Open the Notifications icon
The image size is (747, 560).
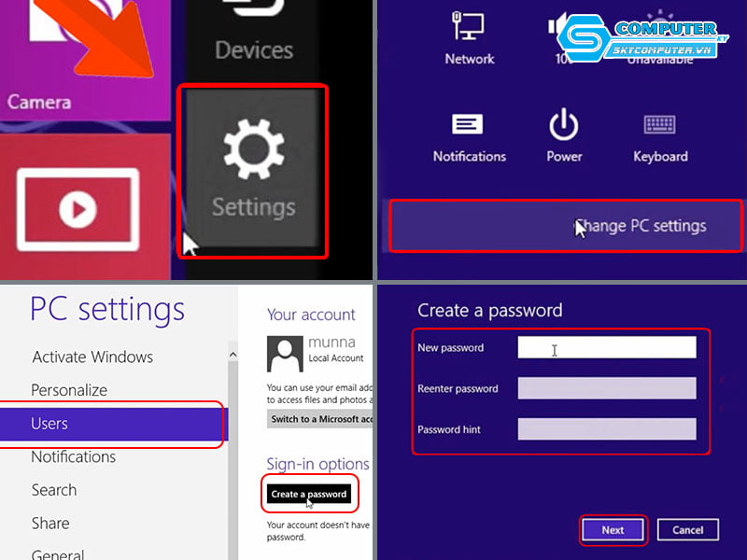click(x=469, y=135)
